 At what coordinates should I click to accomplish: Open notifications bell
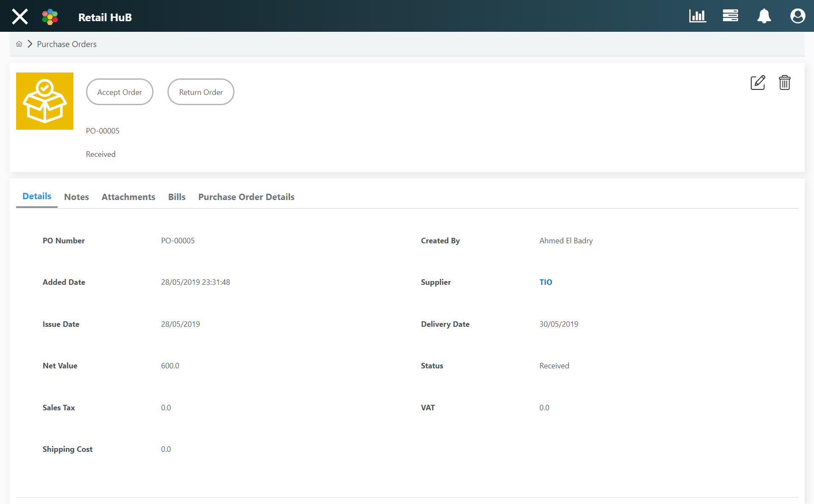pos(764,16)
